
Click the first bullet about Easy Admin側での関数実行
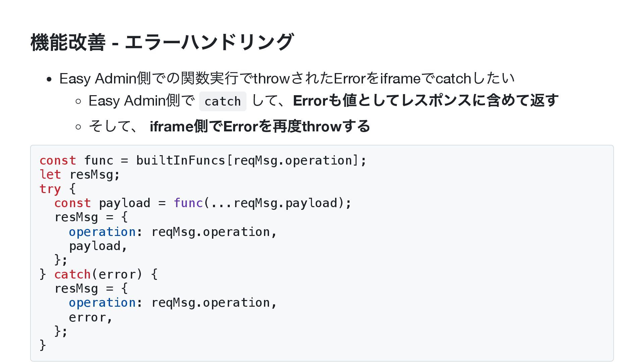pyautogui.click(x=287, y=78)
